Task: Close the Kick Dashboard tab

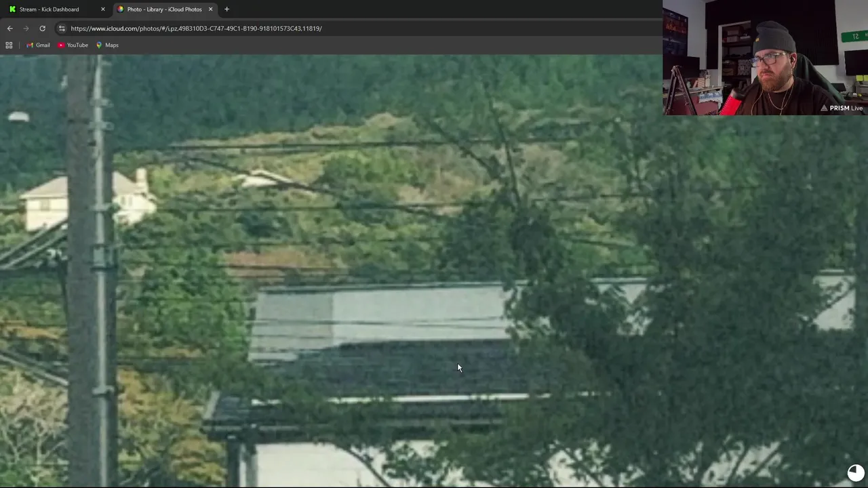Action: [x=103, y=9]
